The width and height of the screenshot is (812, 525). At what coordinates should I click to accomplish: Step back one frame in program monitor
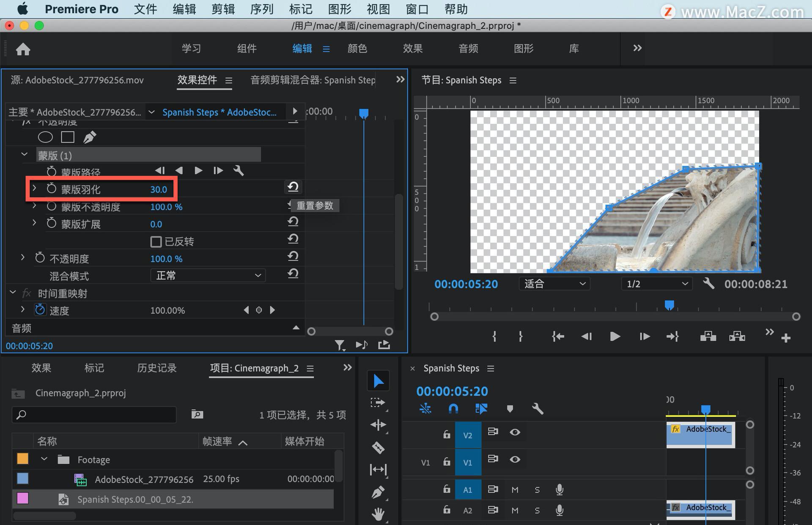pos(587,336)
